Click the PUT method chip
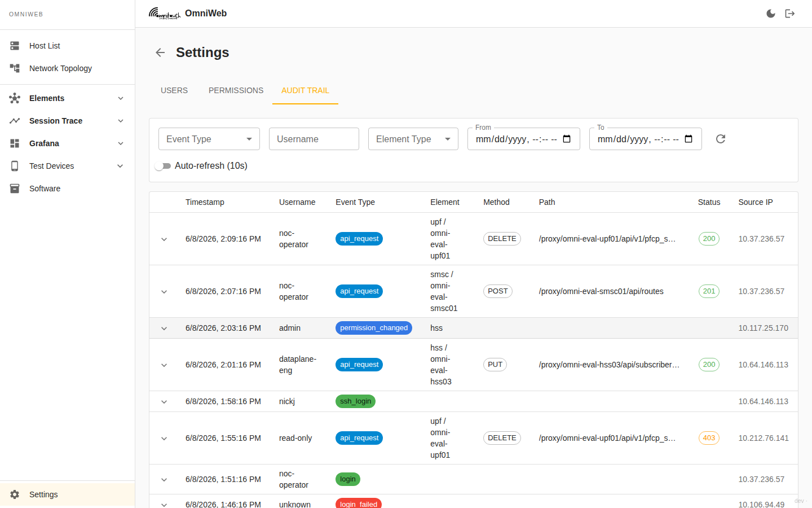 (495, 365)
